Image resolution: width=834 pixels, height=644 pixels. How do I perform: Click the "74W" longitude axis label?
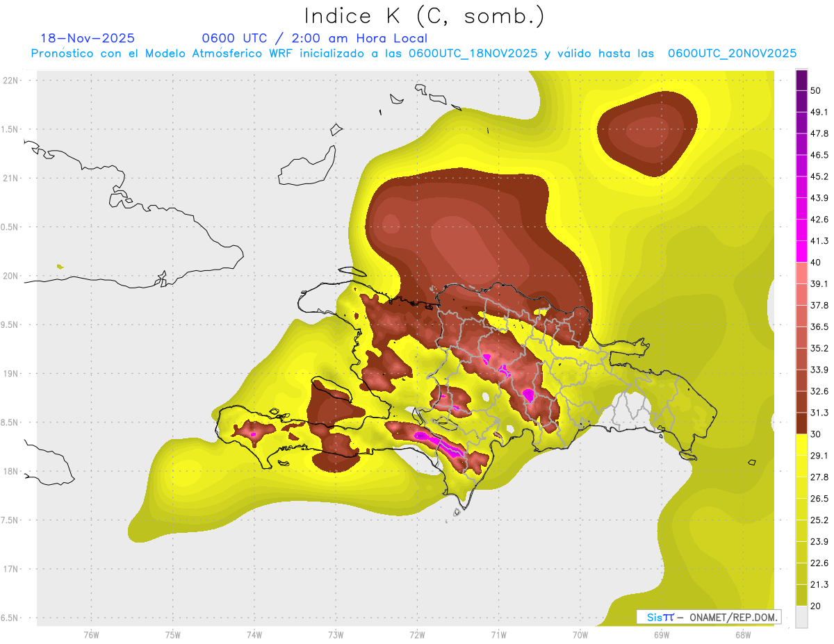pyautogui.click(x=254, y=635)
